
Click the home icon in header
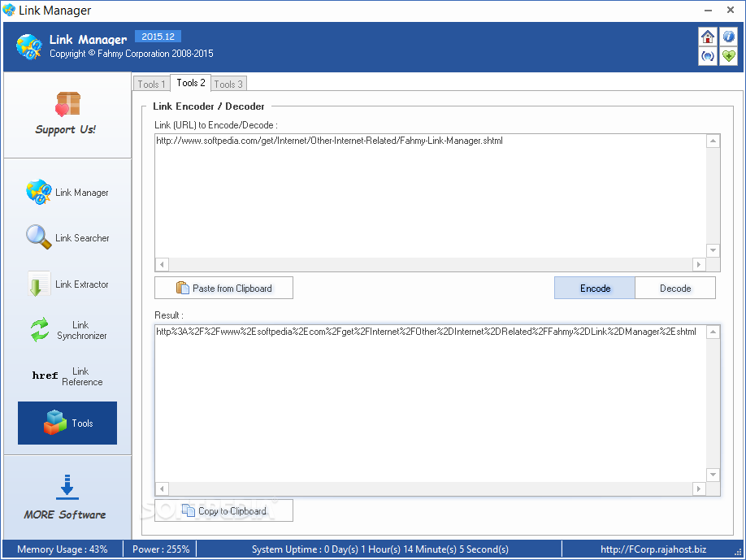coord(708,37)
